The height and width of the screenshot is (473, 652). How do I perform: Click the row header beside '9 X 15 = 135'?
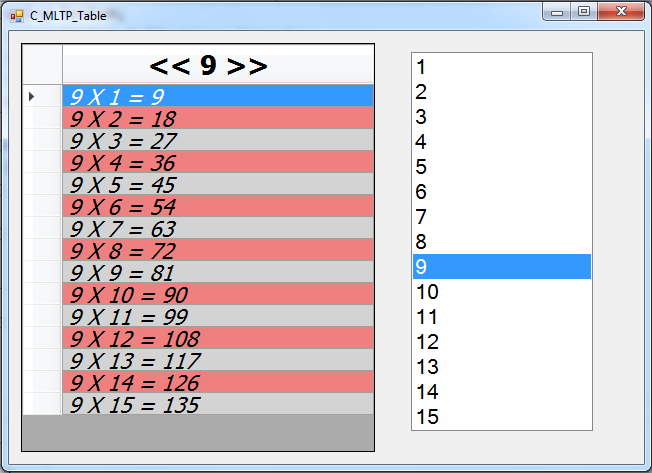[x=42, y=404]
